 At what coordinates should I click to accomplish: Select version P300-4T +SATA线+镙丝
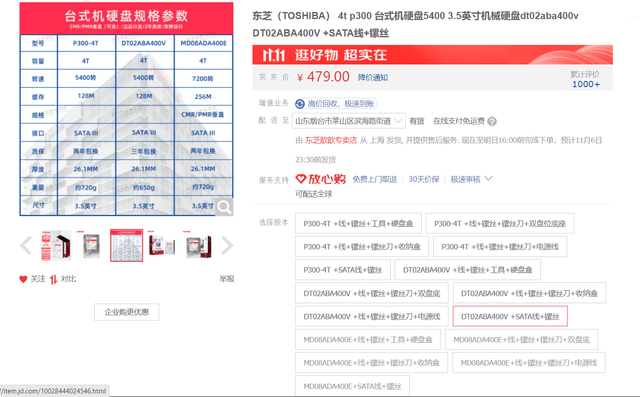point(343,270)
